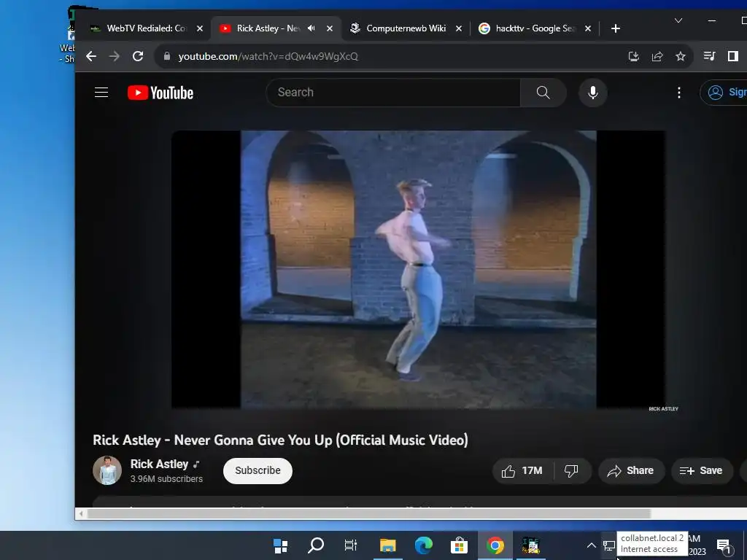Switch to hackttv Google Search tab

[535, 28]
